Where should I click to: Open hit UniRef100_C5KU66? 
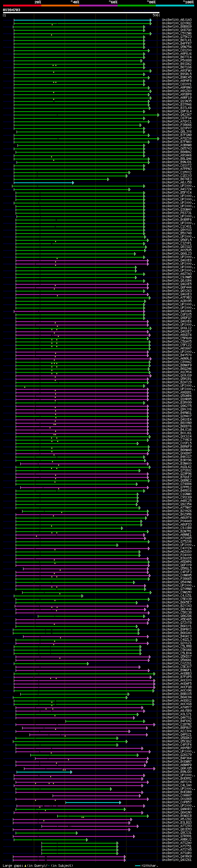[177, 650]
